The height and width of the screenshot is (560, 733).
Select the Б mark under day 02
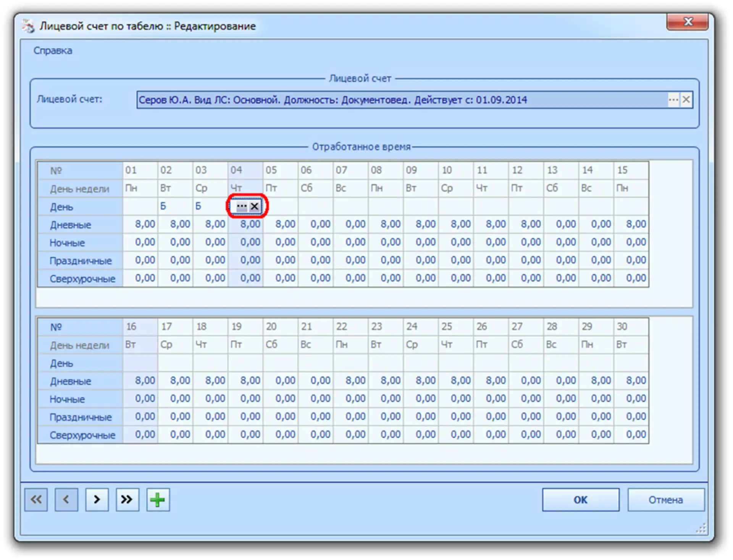coord(163,207)
